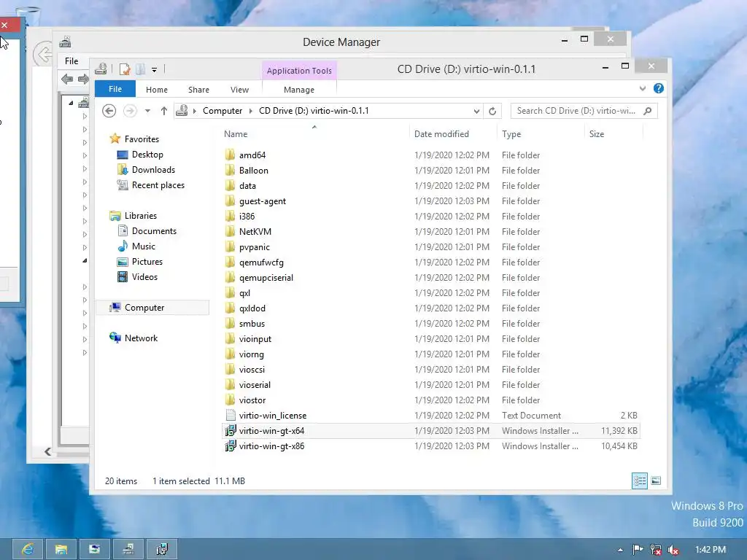The image size is (747, 560).
Task: Sort by Size column header
Action: [x=597, y=134]
